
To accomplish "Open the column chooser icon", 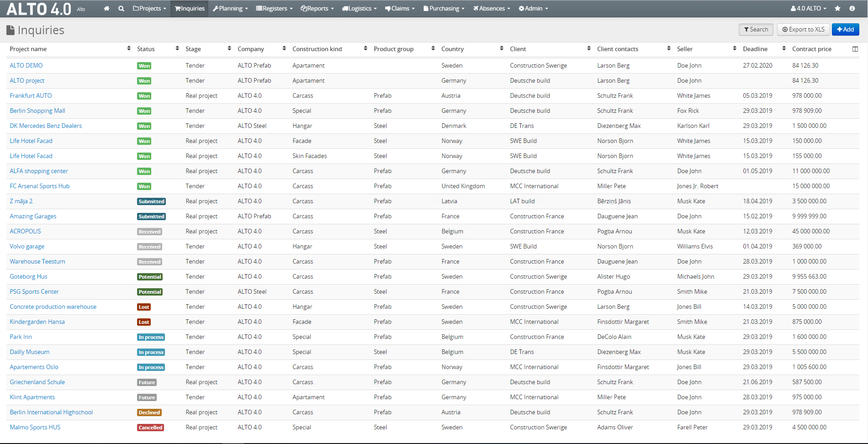I will [x=855, y=49].
